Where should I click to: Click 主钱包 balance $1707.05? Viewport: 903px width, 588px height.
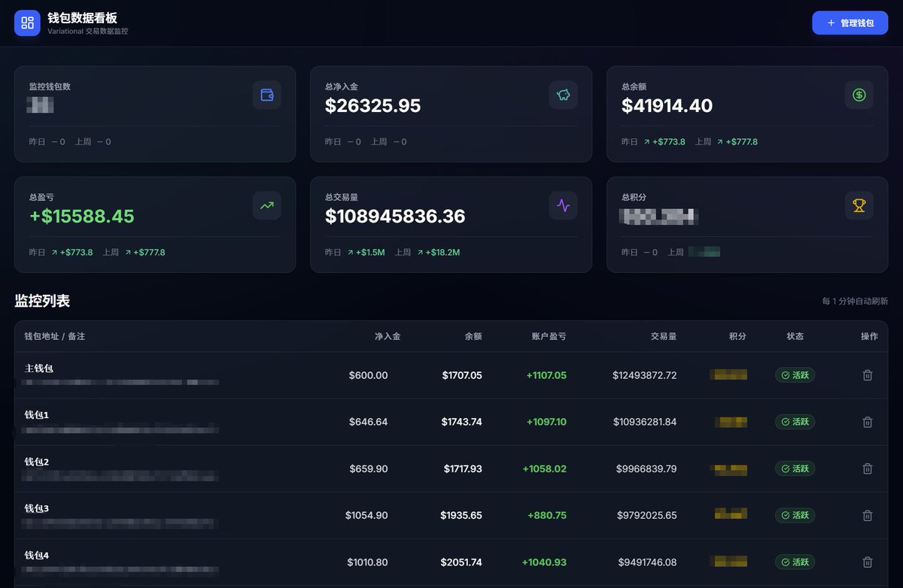point(462,375)
